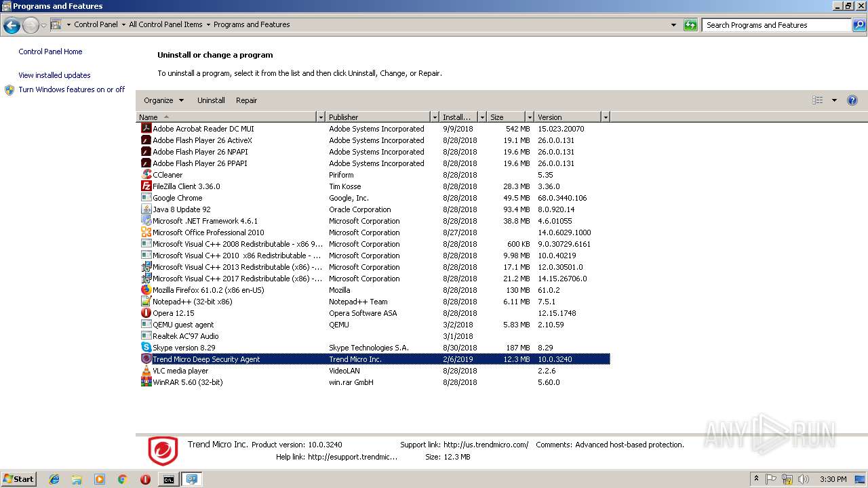Screen dimensions: 868x488
Task: Expand the address bar history dropdown
Action: (x=673, y=25)
